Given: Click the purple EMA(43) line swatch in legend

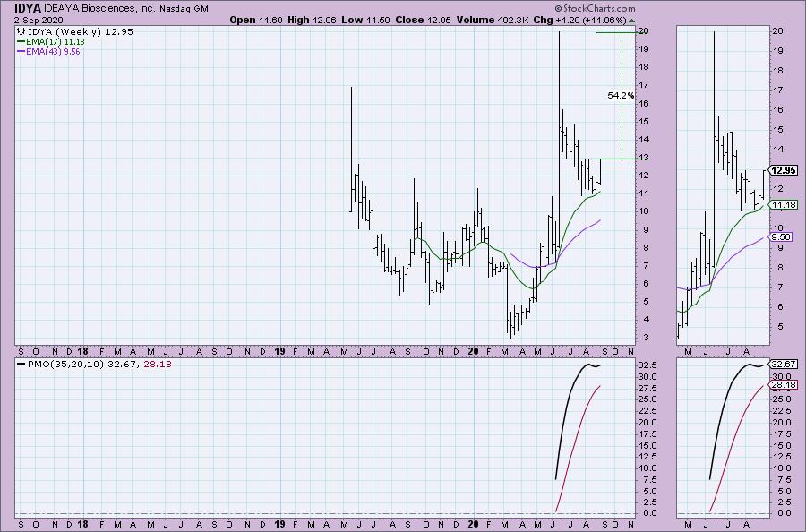Looking at the screenshot, I should 21,51.
